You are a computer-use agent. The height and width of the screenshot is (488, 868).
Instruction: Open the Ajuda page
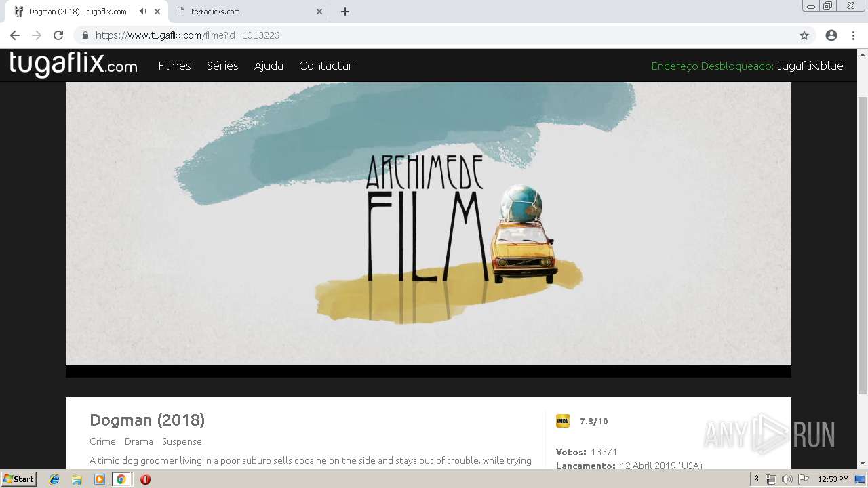click(x=269, y=66)
